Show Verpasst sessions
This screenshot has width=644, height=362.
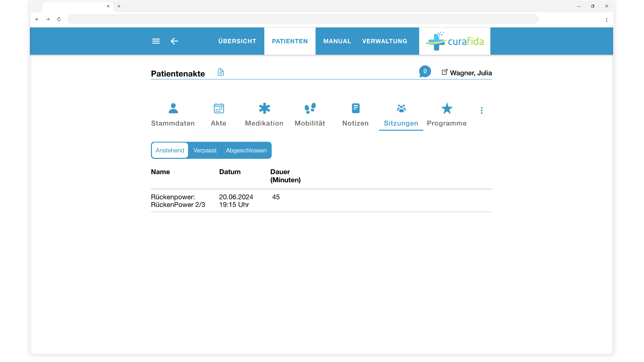tap(205, 150)
